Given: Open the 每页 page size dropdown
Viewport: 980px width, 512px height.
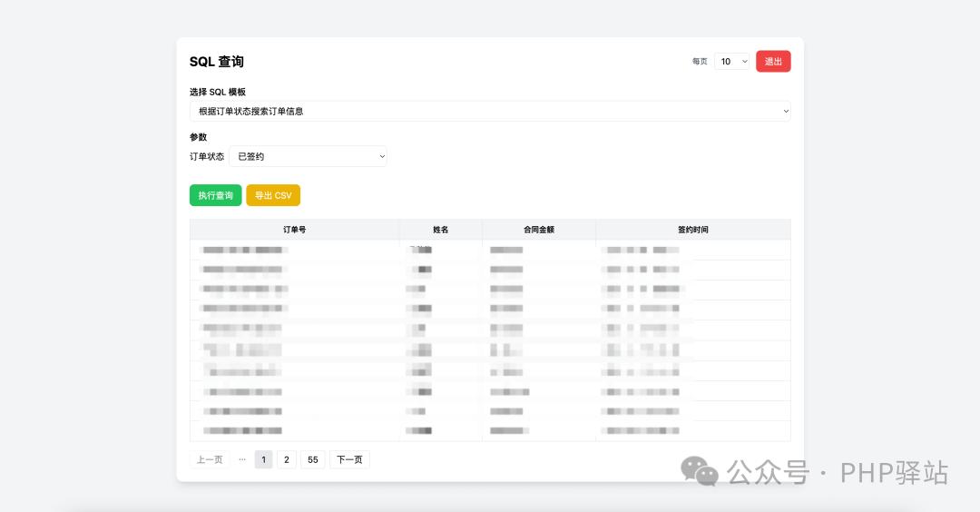Looking at the screenshot, I should [x=732, y=61].
